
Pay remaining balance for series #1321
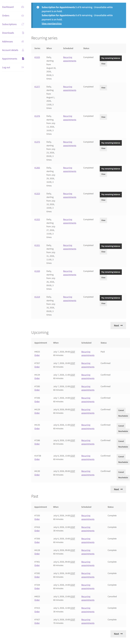point(111,246)
